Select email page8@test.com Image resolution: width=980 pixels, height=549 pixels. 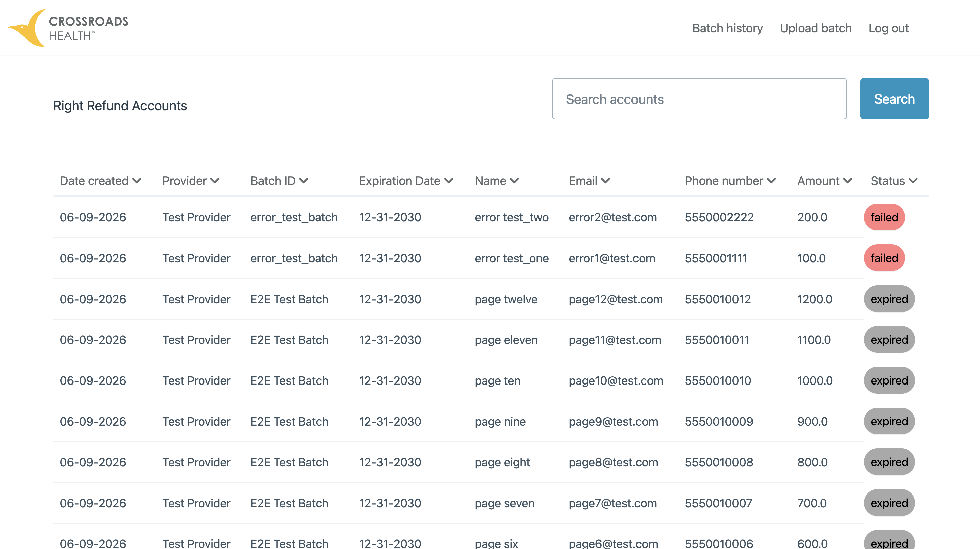(x=613, y=462)
